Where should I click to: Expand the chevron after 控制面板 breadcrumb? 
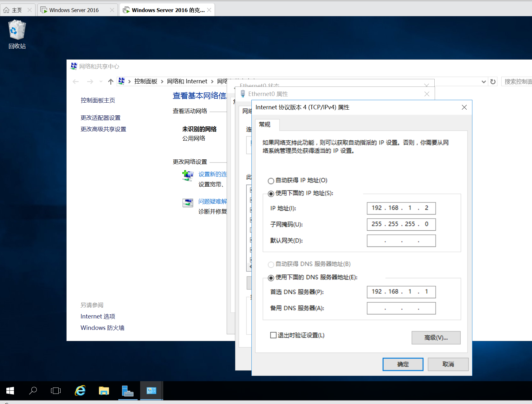(x=162, y=82)
